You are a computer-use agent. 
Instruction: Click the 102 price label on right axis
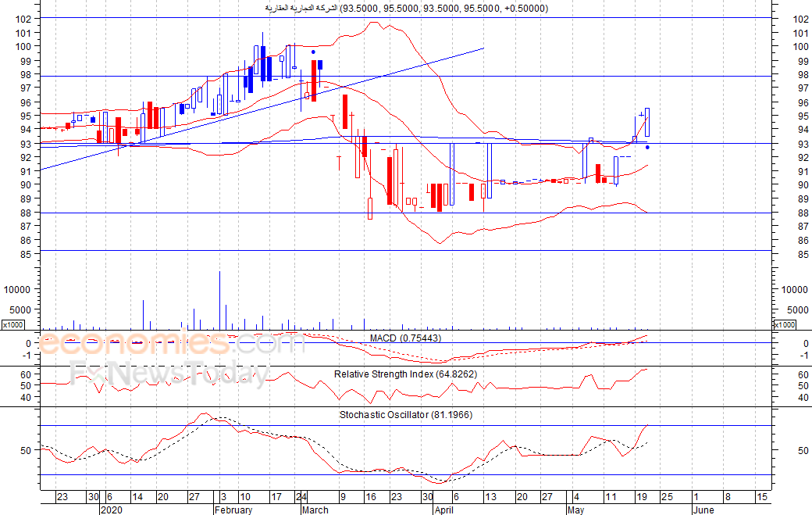800,20
